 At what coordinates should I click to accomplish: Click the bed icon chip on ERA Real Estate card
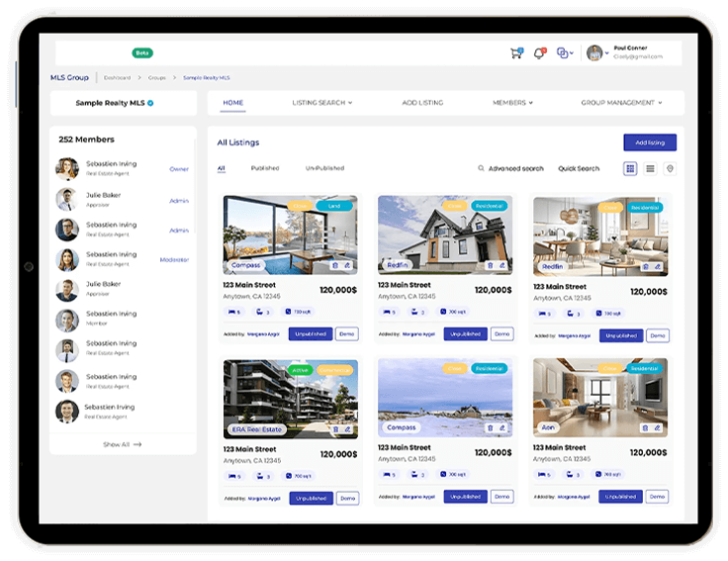[x=234, y=476]
